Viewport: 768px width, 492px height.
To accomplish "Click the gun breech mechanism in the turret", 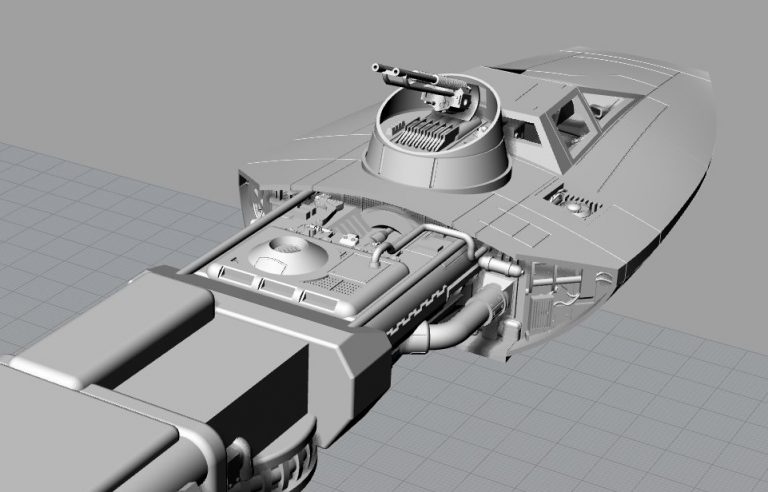I will pos(445,99).
